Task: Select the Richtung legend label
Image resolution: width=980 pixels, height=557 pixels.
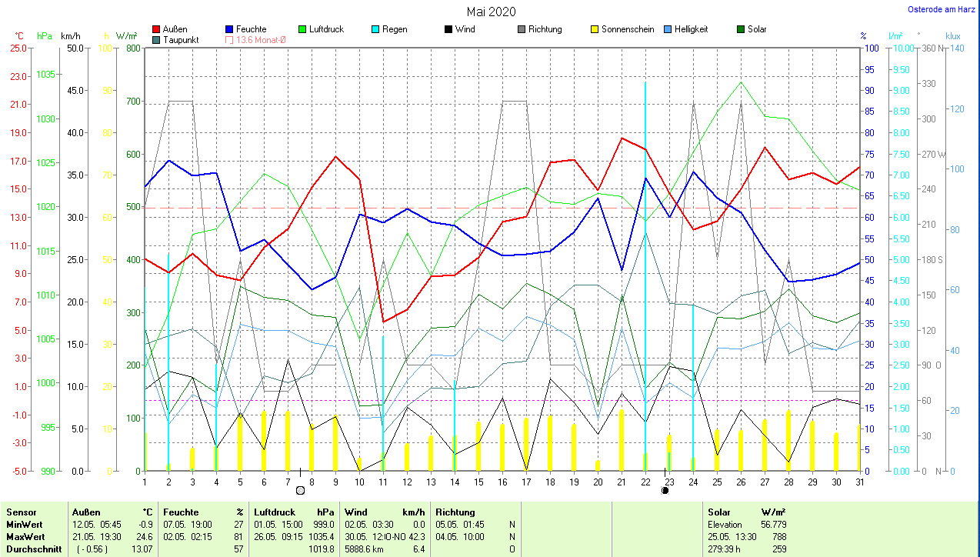Action: point(545,29)
